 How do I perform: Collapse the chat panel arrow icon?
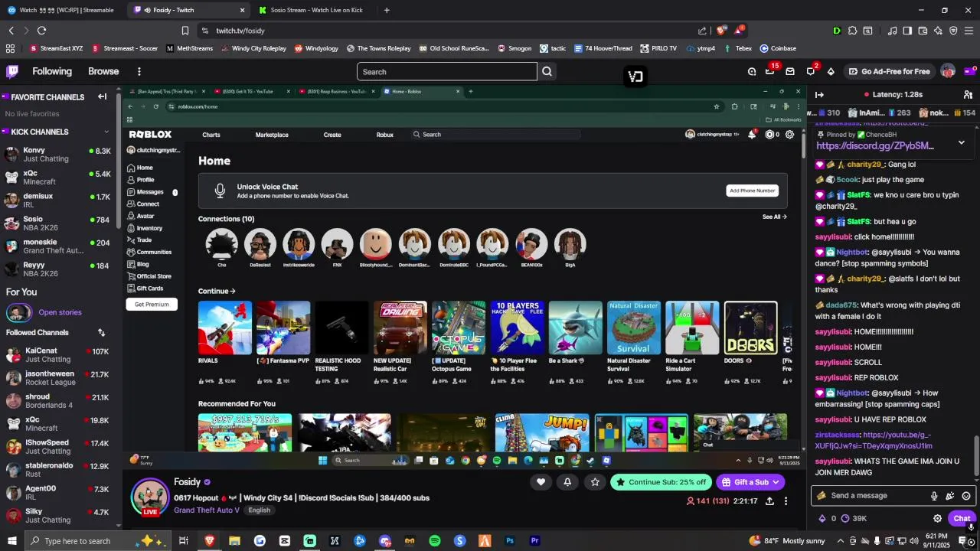[x=819, y=94]
